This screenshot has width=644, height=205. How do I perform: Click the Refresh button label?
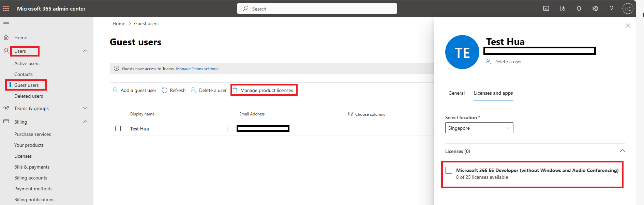(178, 90)
